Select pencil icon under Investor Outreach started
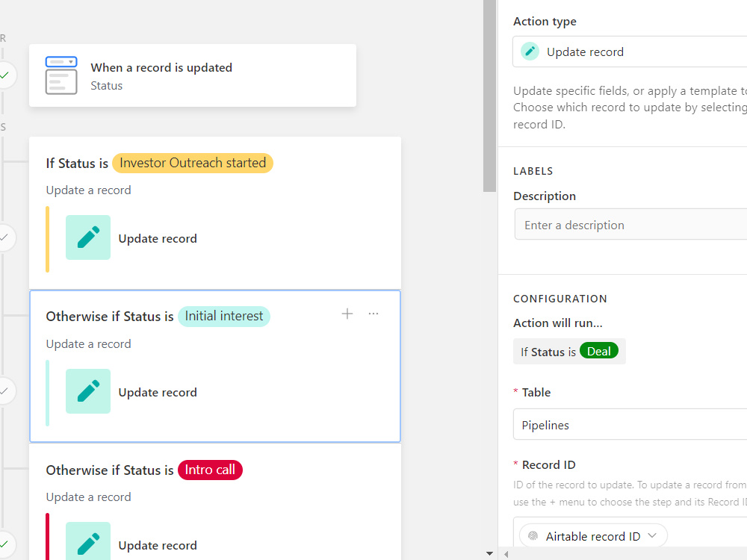 coord(88,237)
